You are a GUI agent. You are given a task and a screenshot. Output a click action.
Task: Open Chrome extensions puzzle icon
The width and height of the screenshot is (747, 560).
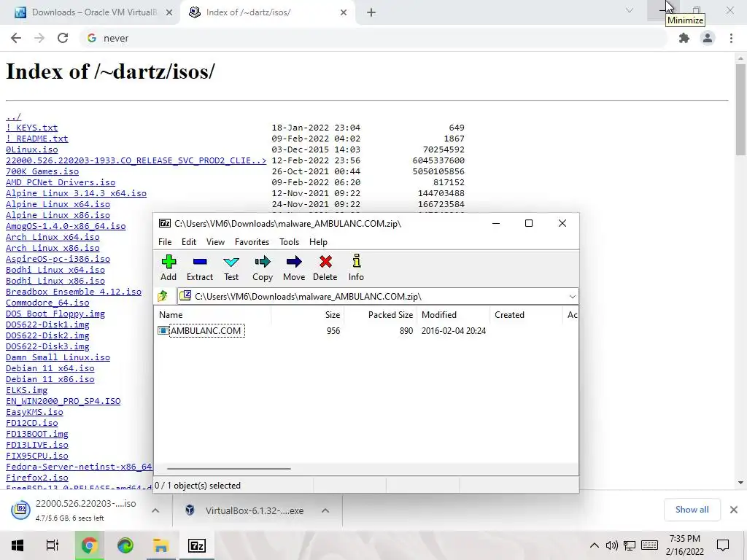point(684,38)
